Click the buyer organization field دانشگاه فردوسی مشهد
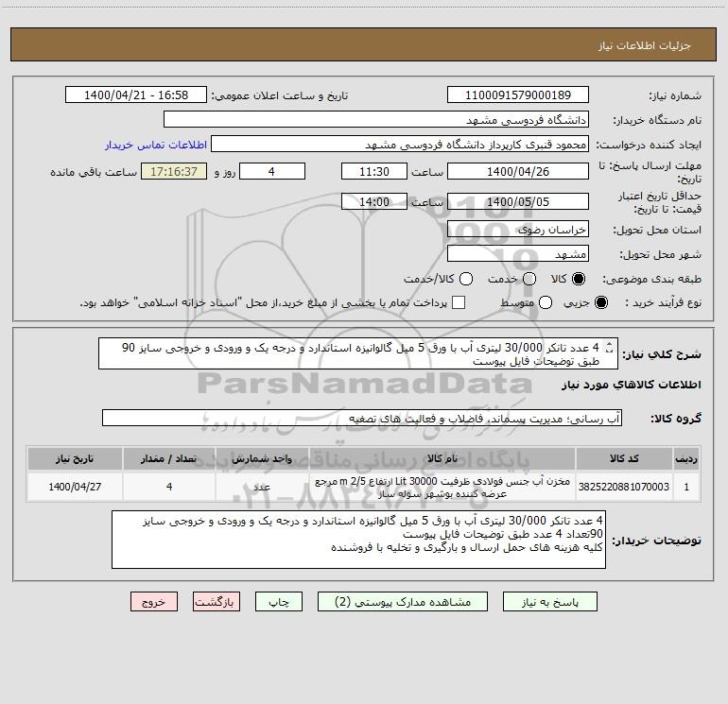The height and width of the screenshot is (704, 728). point(376,120)
